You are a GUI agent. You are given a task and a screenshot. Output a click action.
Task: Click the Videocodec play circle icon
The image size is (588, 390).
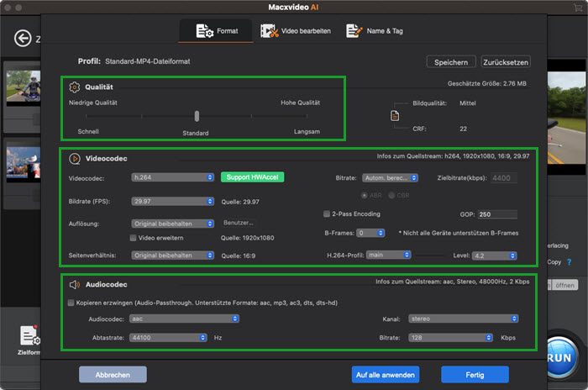(75, 159)
